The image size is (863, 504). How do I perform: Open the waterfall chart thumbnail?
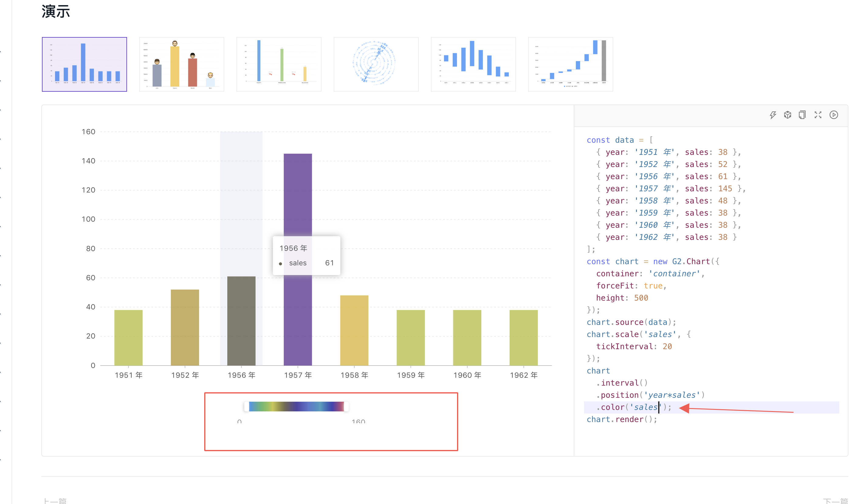tap(571, 64)
